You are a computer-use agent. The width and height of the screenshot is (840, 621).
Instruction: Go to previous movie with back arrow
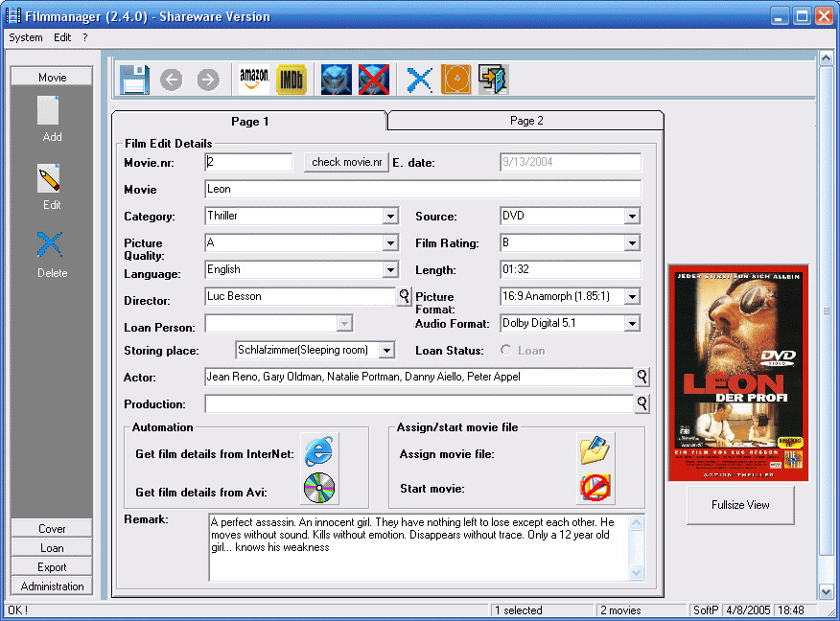(x=172, y=80)
